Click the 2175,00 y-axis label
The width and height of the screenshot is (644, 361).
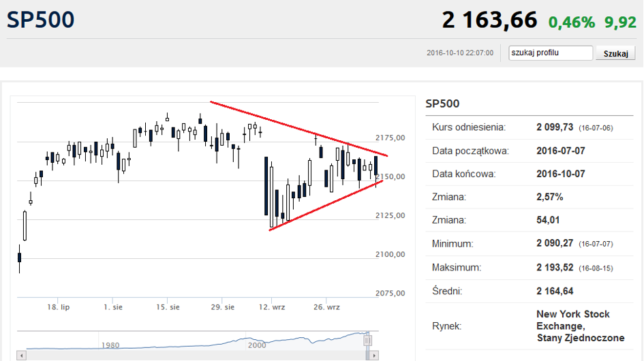click(x=390, y=138)
